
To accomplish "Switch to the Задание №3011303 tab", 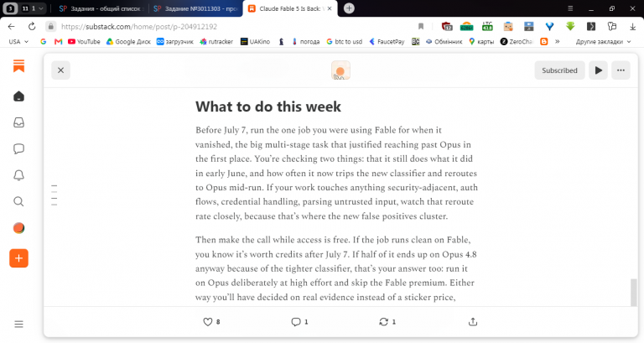I will click(196, 8).
